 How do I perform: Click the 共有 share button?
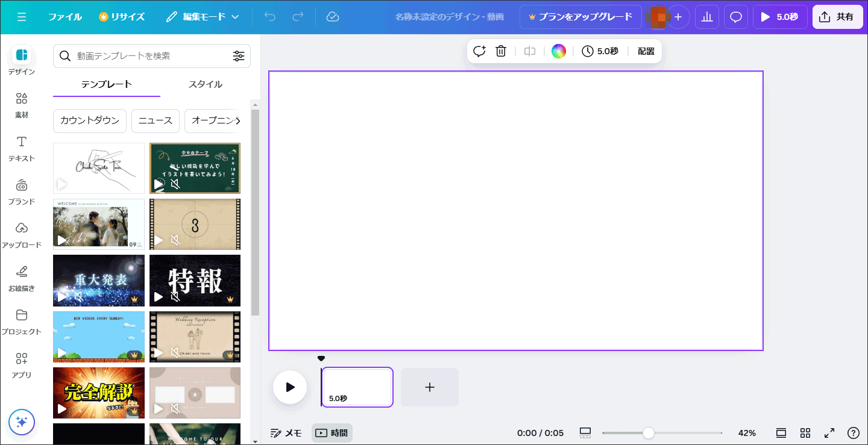[837, 17]
